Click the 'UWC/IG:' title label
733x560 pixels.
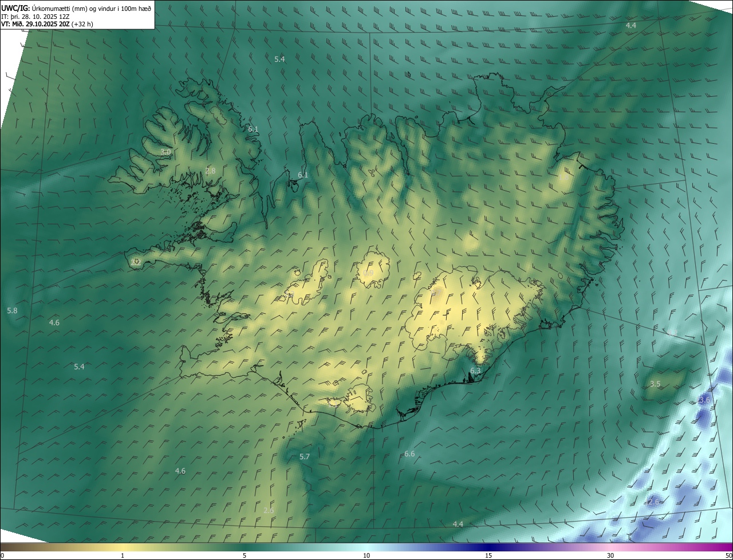pyautogui.click(x=15, y=8)
